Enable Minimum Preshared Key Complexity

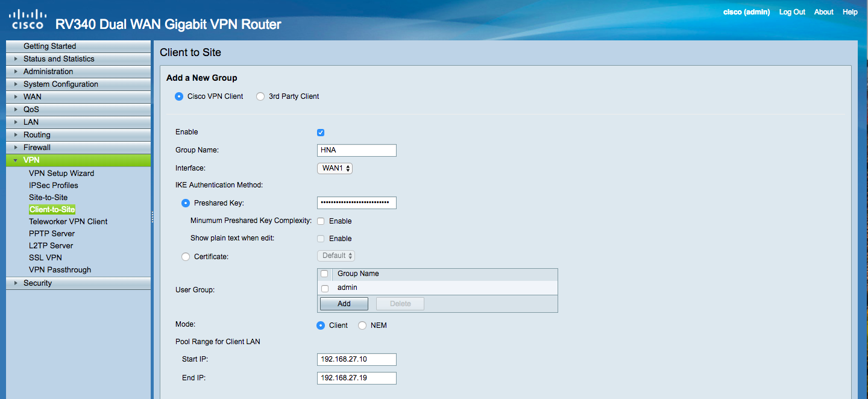[x=321, y=221]
